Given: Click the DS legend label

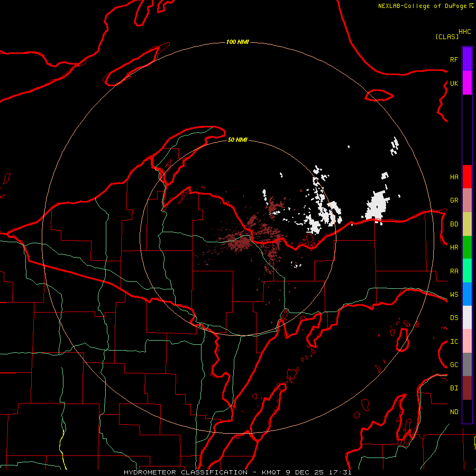Looking at the screenshot, I should point(454,318).
